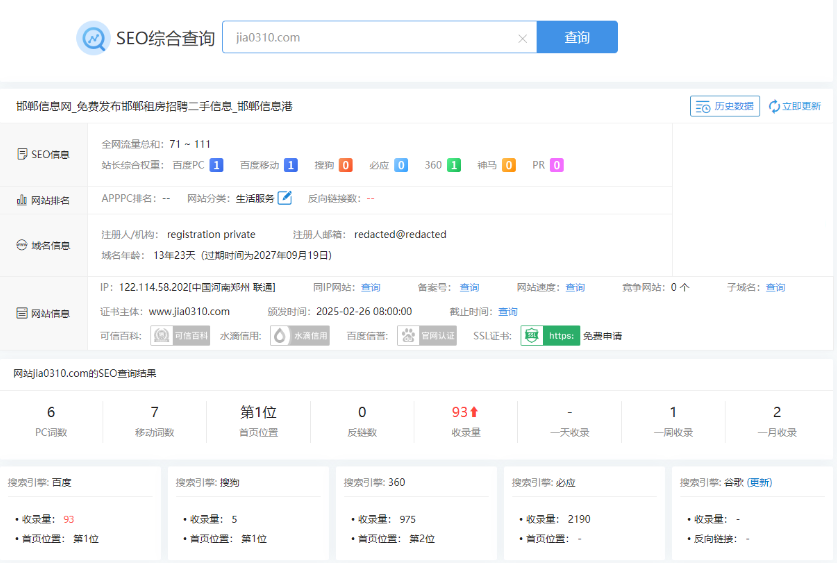This screenshot has width=837, height=567.
Task: Click the 水滴信用 badge
Action: point(300,336)
